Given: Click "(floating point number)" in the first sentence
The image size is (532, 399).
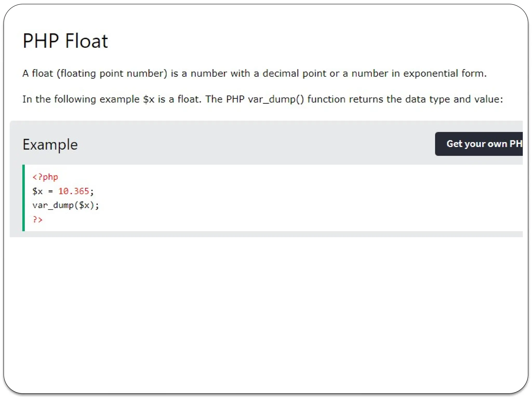Looking at the screenshot, I should [x=112, y=74].
